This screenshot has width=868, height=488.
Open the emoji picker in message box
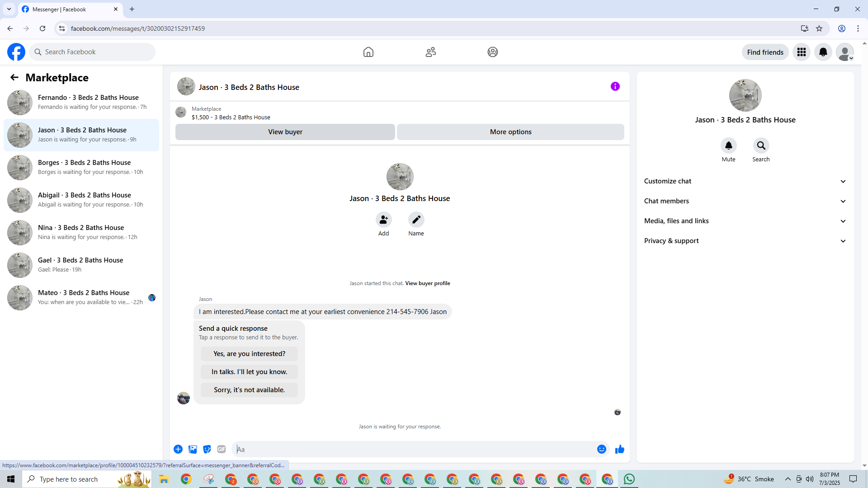[x=601, y=449]
